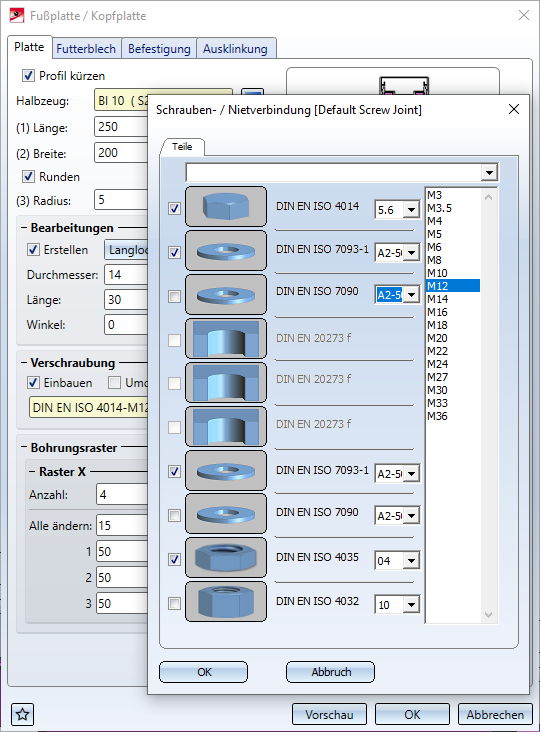
Task: Collapse the Bohrungsraster section
Action: (x=24, y=448)
